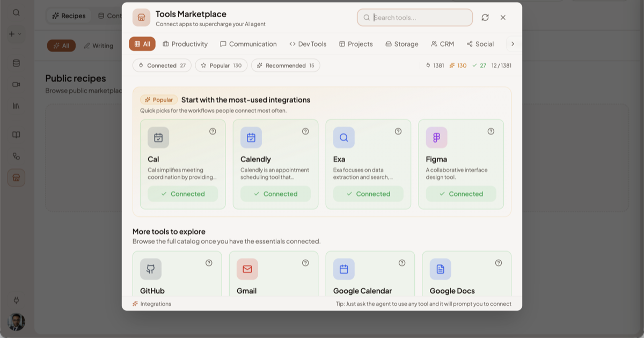The height and width of the screenshot is (338, 644).
Task: Select the Recipes tab in background page
Action: [x=69, y=16]
